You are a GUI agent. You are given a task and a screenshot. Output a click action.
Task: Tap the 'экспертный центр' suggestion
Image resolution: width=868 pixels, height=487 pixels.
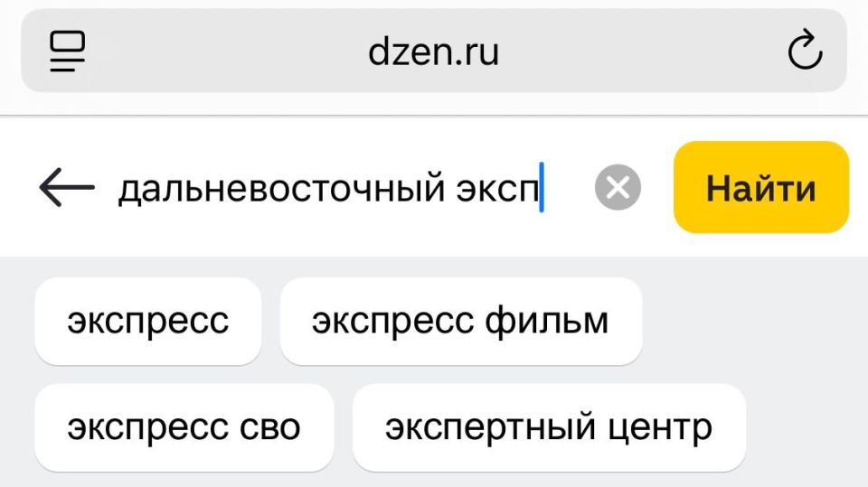pos(548,427)
